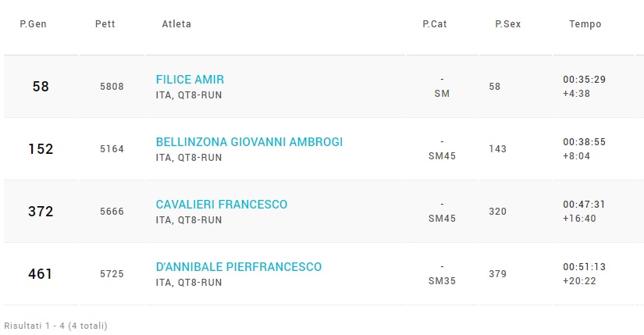Screen dimensions: 644x335
Task: Sort by the P.Gen column header
Action: pos(34,24)
